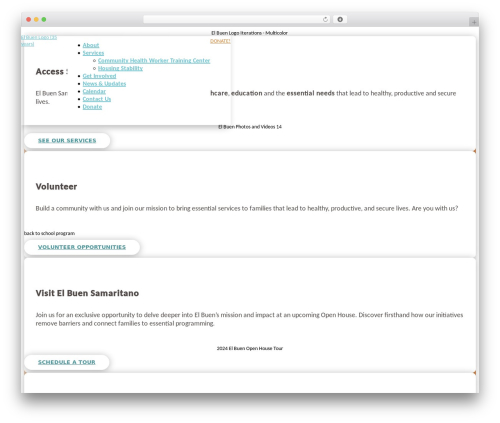Click 'El Buen Photos and Videos 14' caption
This screenshot has height=423, width=500.
(250, 127)
